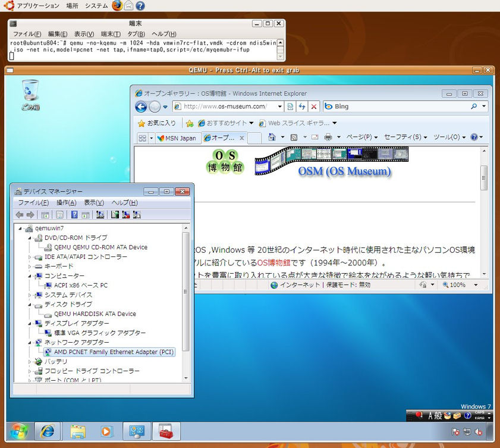The image size is (500, 448).
Task: Open Device Manager File (ファイル) menu
Action: pyautogui.click(x=33, y=203)
